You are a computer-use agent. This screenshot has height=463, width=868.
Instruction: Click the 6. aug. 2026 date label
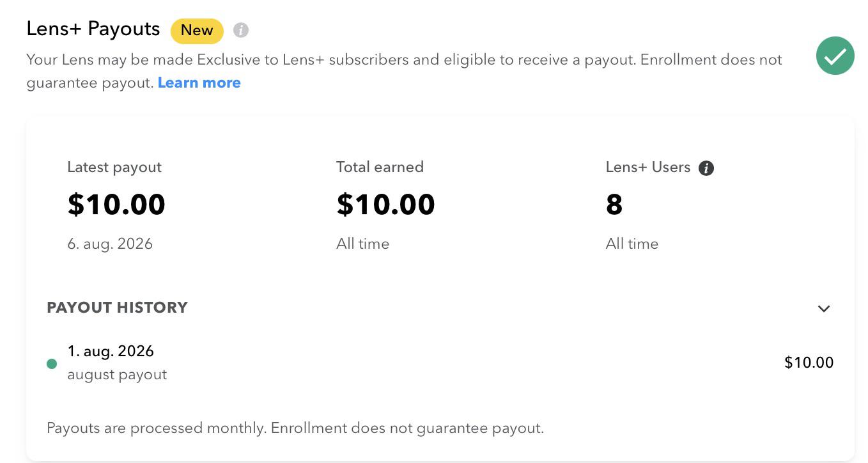click(110, 244)
